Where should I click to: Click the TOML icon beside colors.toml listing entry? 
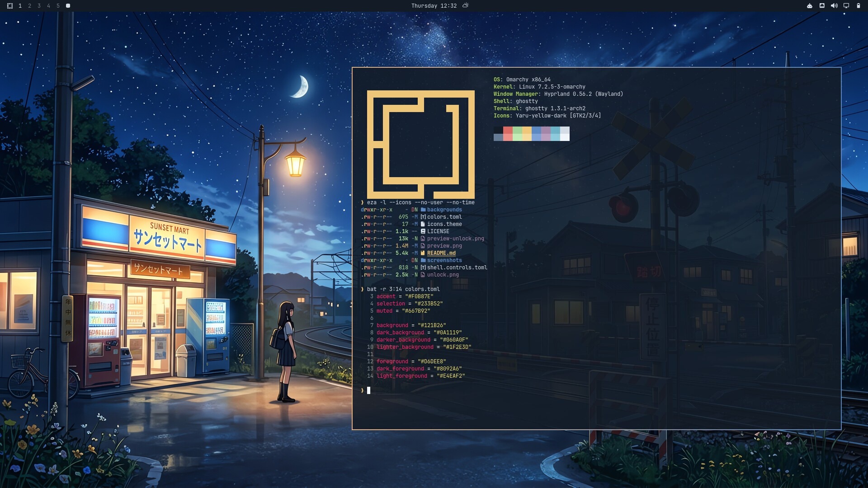pos(423,217)
